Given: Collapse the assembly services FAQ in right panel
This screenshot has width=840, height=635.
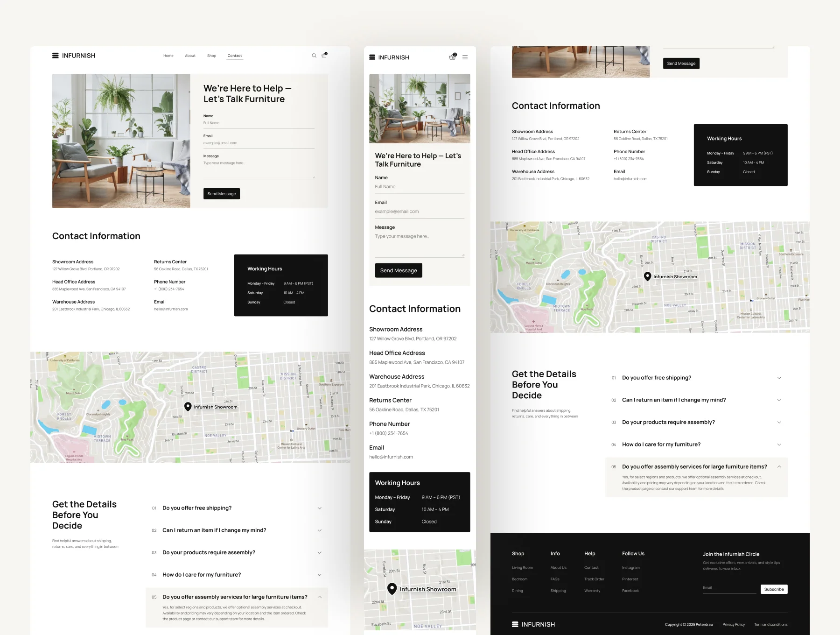Looking at the screenshot, I should (x=696, y=467).
